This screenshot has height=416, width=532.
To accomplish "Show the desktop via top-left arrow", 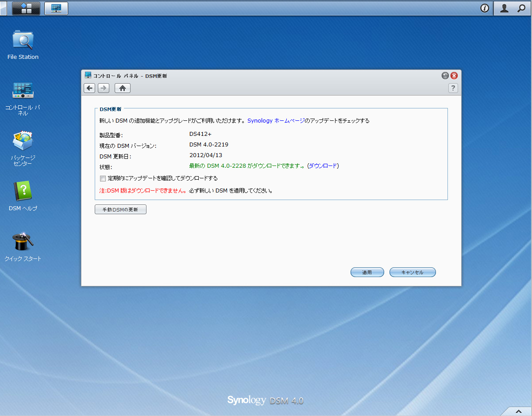I will (x=3, y=8).
